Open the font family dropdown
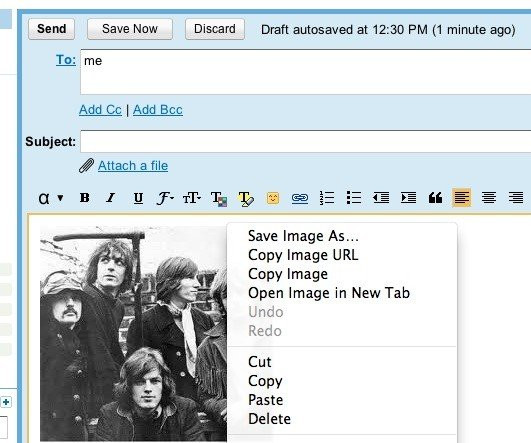This screenshot has height=443, width=531. [x=165, y=198]
